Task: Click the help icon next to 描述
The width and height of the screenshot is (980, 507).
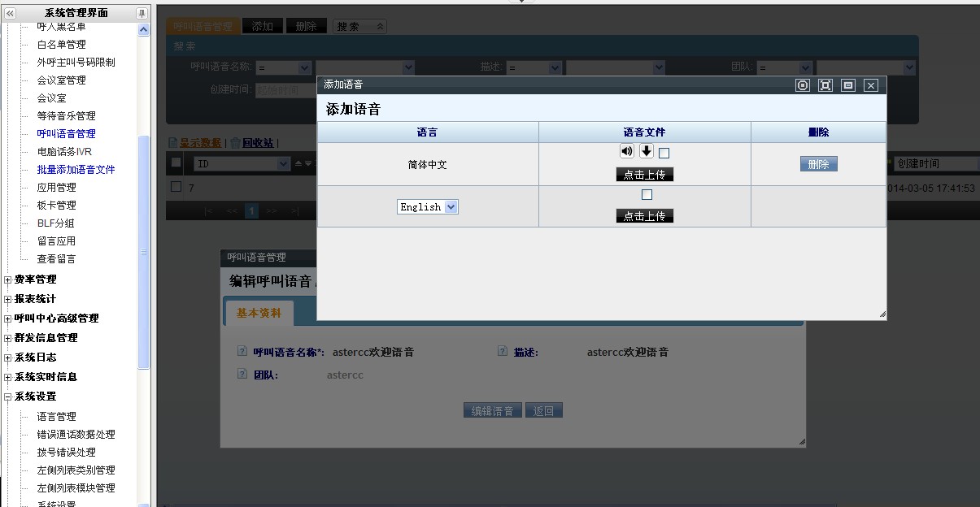Action: 503,352
